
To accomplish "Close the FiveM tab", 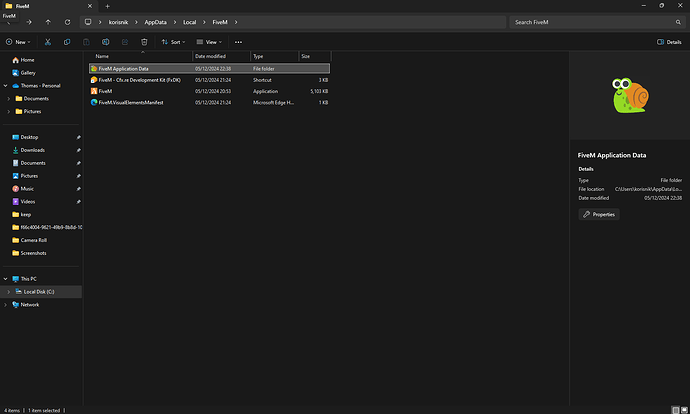I will pyautogui.click(x=90, y=6).
